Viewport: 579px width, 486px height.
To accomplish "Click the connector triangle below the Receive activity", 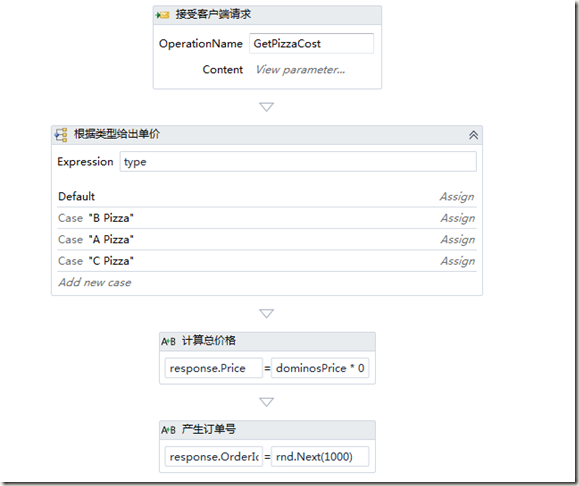I will (x=267, y=107).
